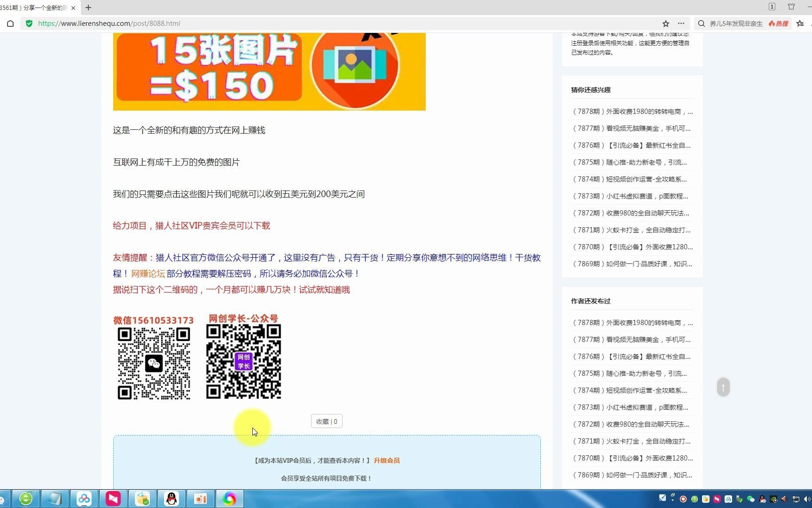Screen dimensions: 812x508
Task: Click the safely remove hardware tray icon
Action: pos(740,499)
